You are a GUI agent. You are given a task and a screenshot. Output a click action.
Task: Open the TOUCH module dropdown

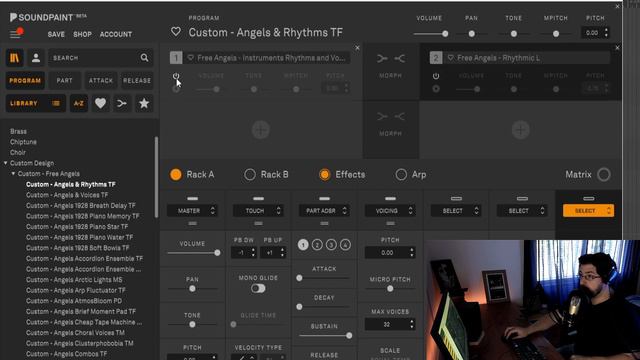pyautogui.click(x=258, y=211)
